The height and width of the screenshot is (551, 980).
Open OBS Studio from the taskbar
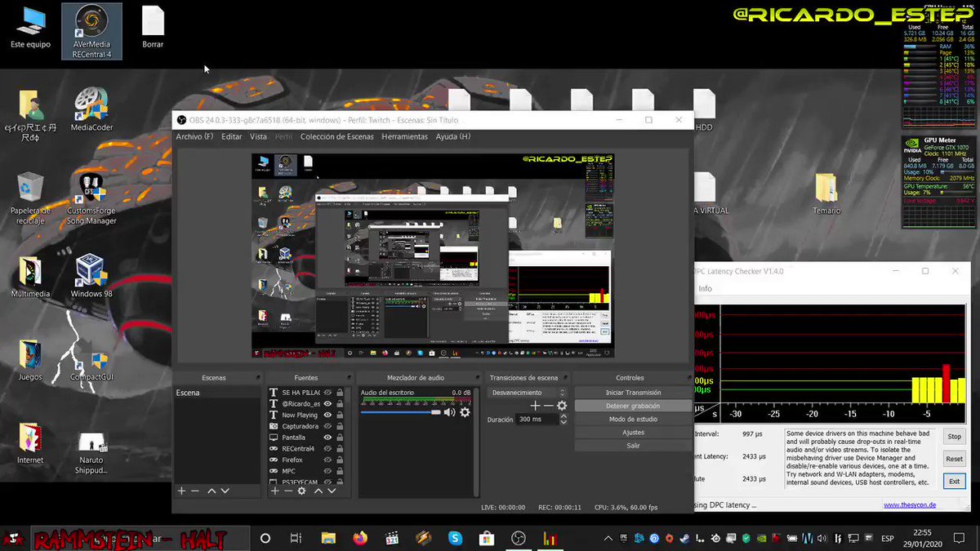point(518,539)
